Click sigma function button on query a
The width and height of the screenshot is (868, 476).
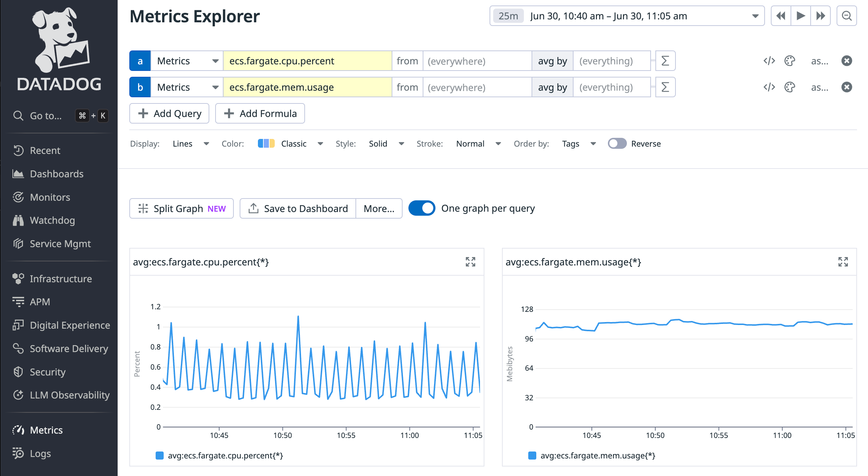(665, 61)
